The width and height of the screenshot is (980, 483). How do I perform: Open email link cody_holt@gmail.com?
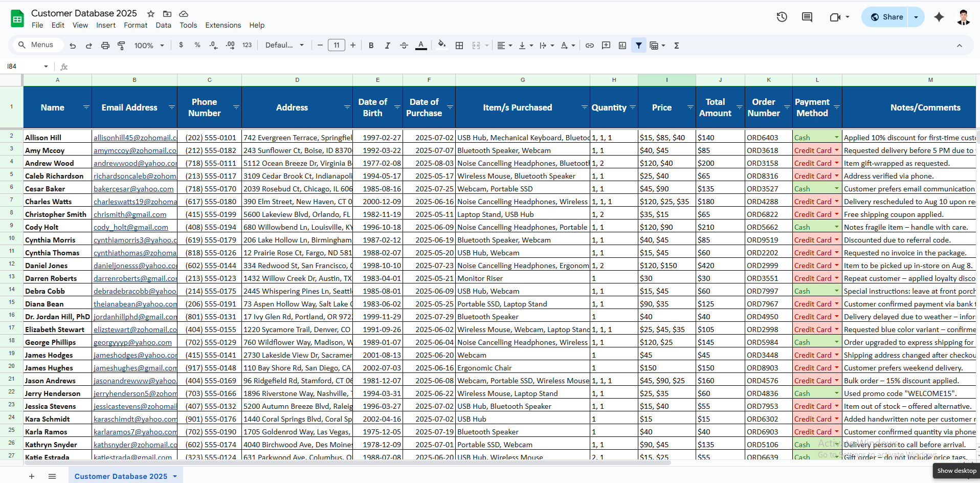[131, 227]
